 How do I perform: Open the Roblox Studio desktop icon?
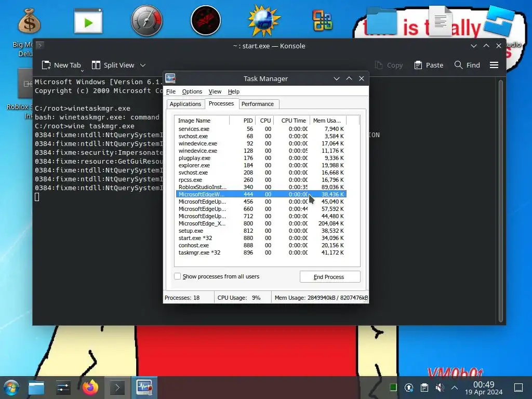tap(499, 21)
